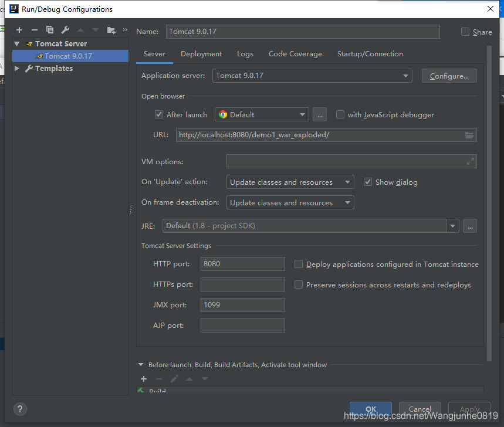Click the splitter handle between panels
This screenshot has width=504, height=427.
[x=131, y=209]
